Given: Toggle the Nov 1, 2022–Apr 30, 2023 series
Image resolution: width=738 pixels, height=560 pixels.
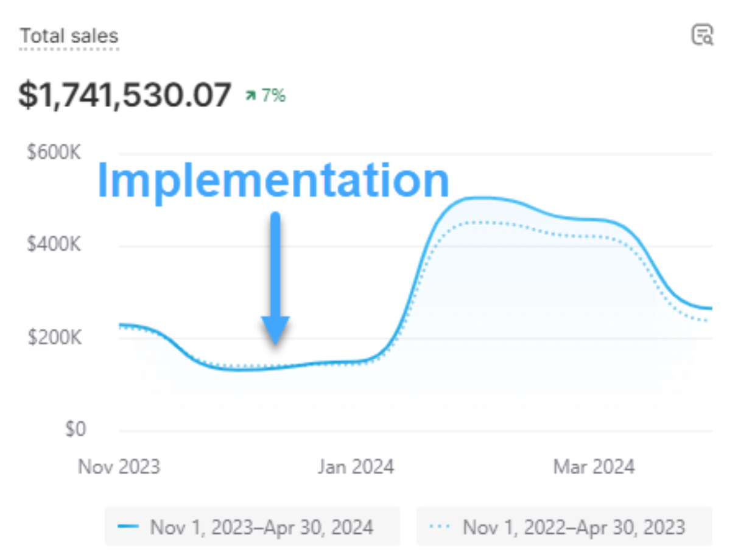Looking at the screenshot, I should coord(564,527).
